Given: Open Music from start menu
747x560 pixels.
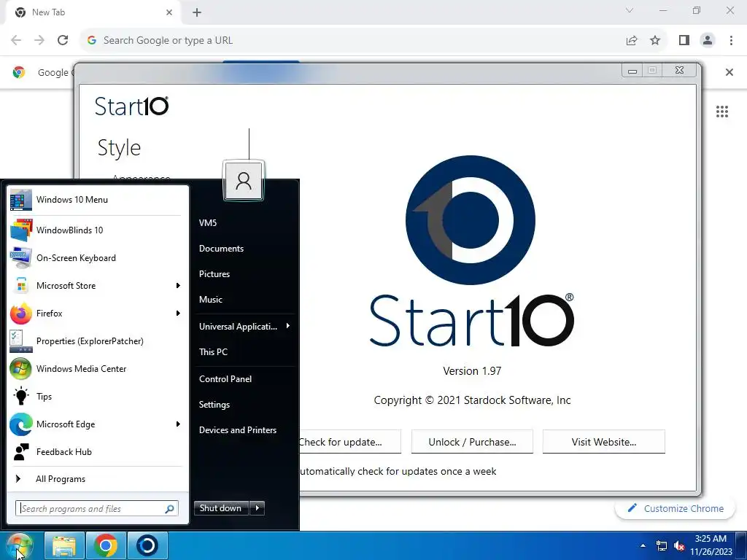Looking at the screenshot, I should (211, 300).
